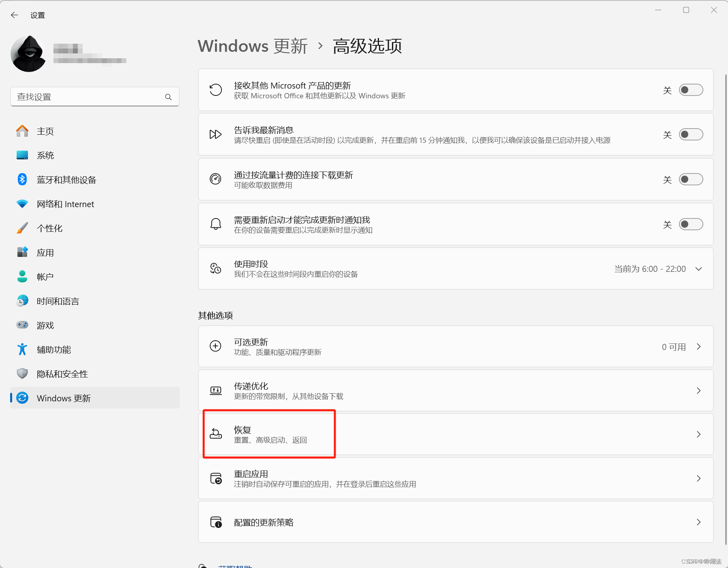This screenshot has height=568, width=728.
Task: Click the bell icon beside 需要重新启动才能完成更新时通知我
Action: (216, 224)
